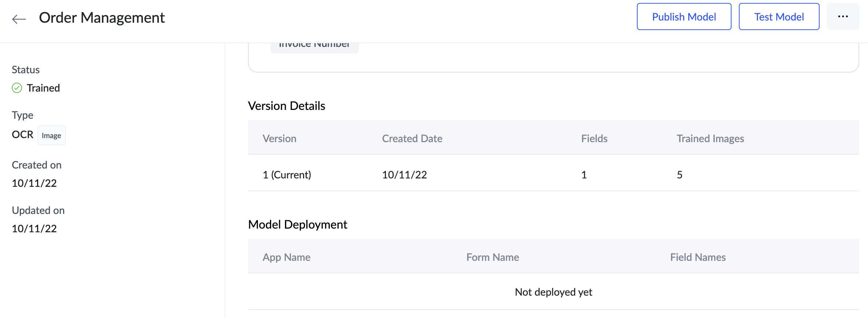Viewport: 868px width, 318px height.
Task: Click the Model Deployment section heading
Action: 298,225
